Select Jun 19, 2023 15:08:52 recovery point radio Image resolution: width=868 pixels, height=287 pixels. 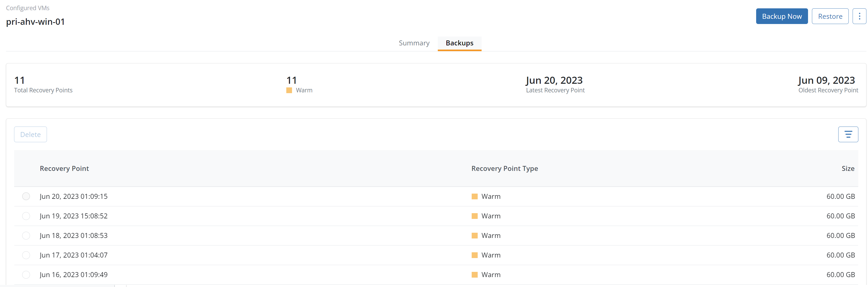point(26,216)
